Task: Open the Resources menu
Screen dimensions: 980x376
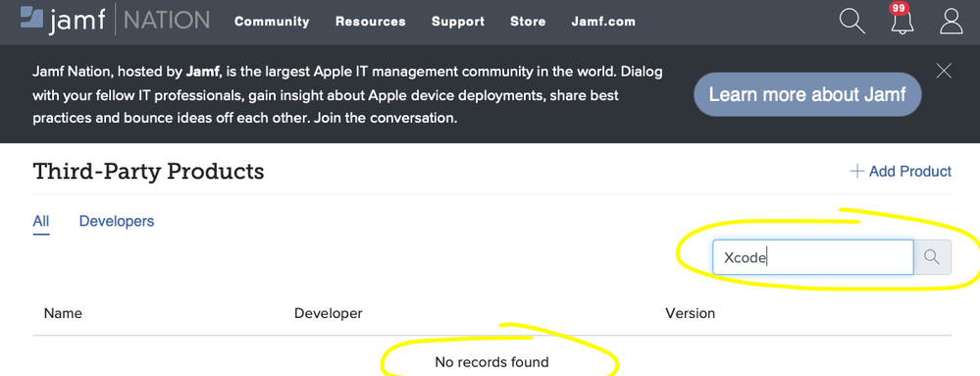Action: (x=371, y=22)
